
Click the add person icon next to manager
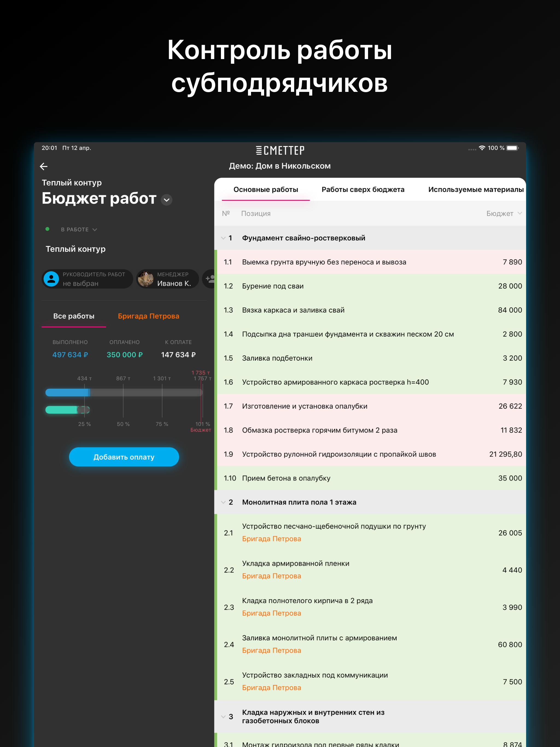coord(210,279)
